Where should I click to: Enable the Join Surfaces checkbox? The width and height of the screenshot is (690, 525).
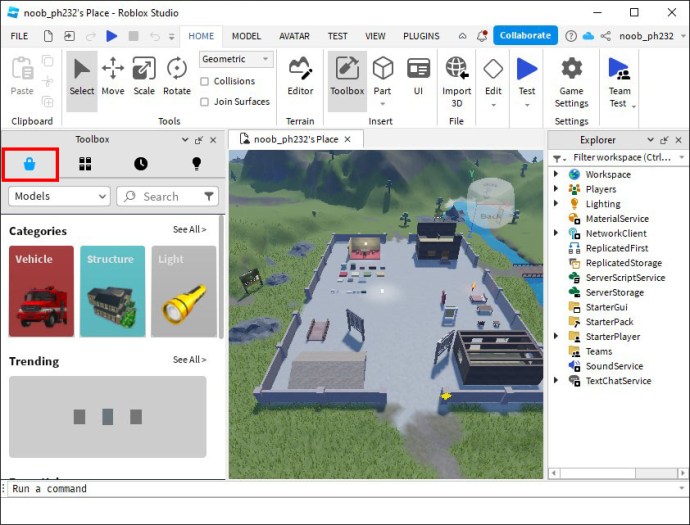pyautogui.click(x=205, y=102)
